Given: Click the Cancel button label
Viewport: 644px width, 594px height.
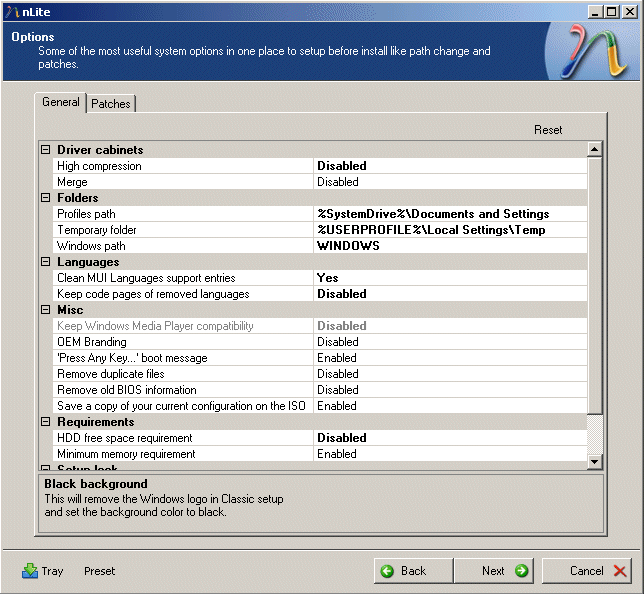Looking at the screenshot, I should [586, 571].
